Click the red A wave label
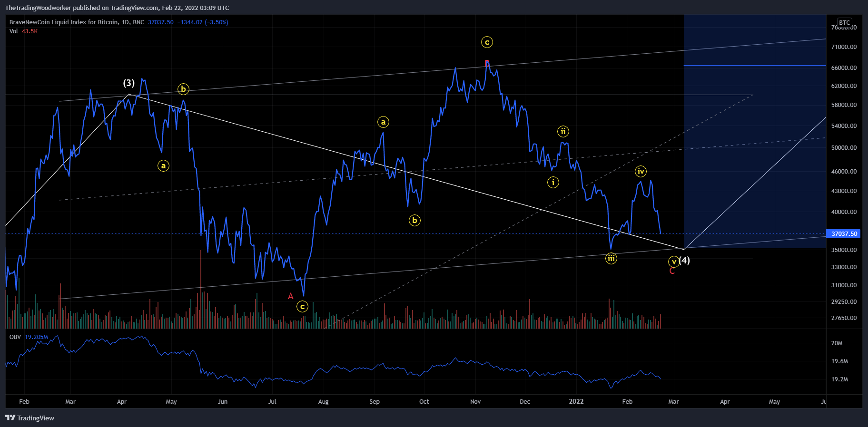The width and height of the screenshot is (868, 427). pyautogui.click(x=291, y=296)
